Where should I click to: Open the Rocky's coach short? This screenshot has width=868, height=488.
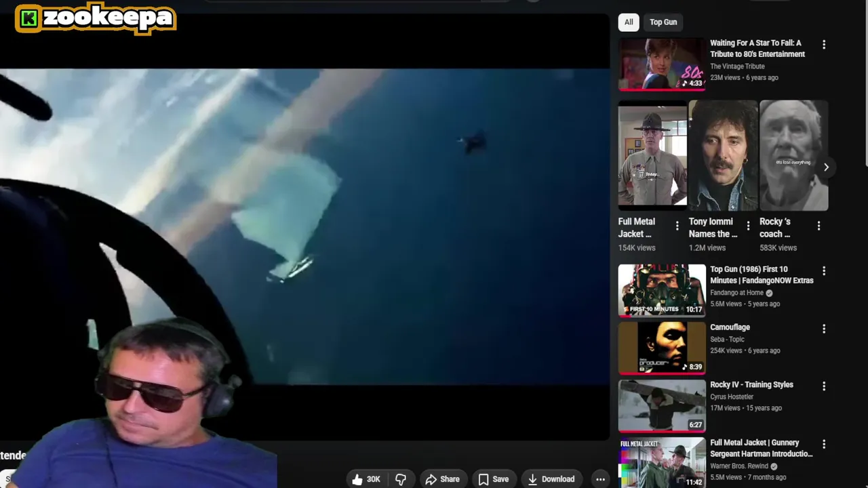click(793, 155)
